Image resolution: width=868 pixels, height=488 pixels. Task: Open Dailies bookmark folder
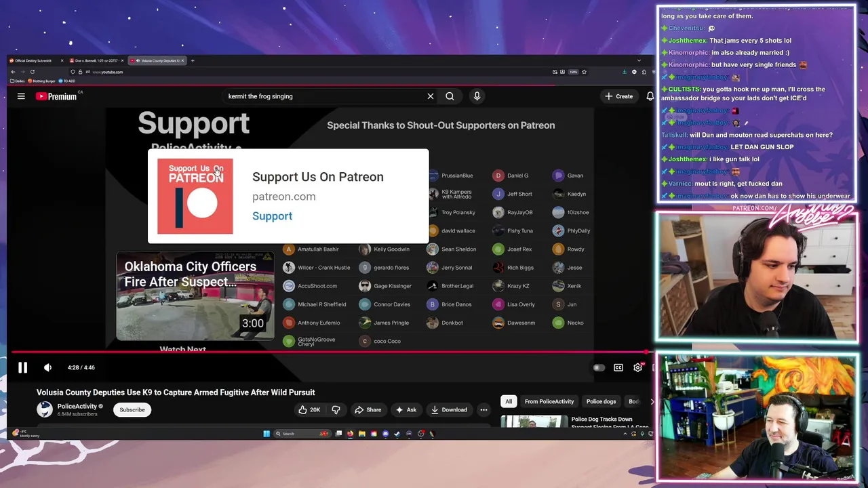click(x=18, y=81)
